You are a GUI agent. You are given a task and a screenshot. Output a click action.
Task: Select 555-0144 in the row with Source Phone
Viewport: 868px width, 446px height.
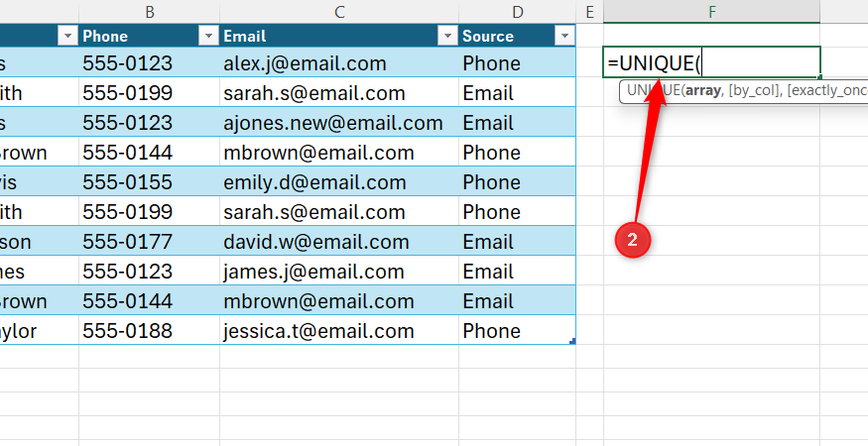tap(150, 153)
